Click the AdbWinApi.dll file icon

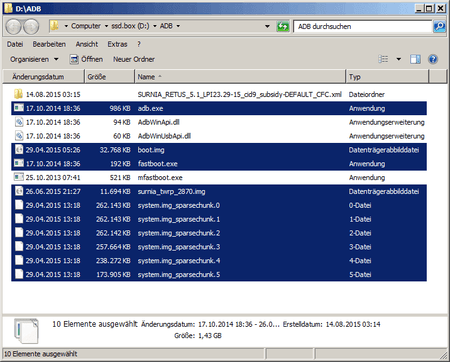pyautogui.click(x=19, y=122)
